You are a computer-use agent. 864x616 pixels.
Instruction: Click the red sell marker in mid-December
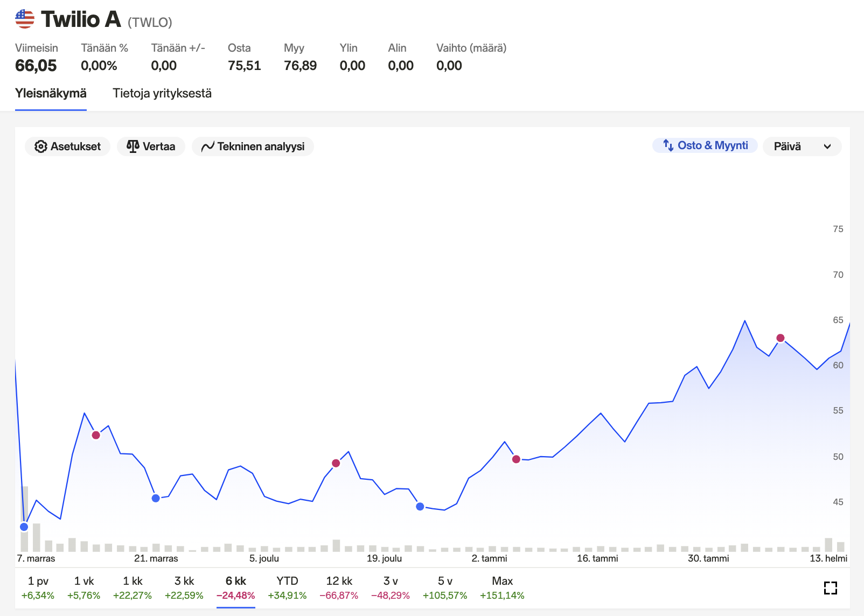click(x=336, y=463)
